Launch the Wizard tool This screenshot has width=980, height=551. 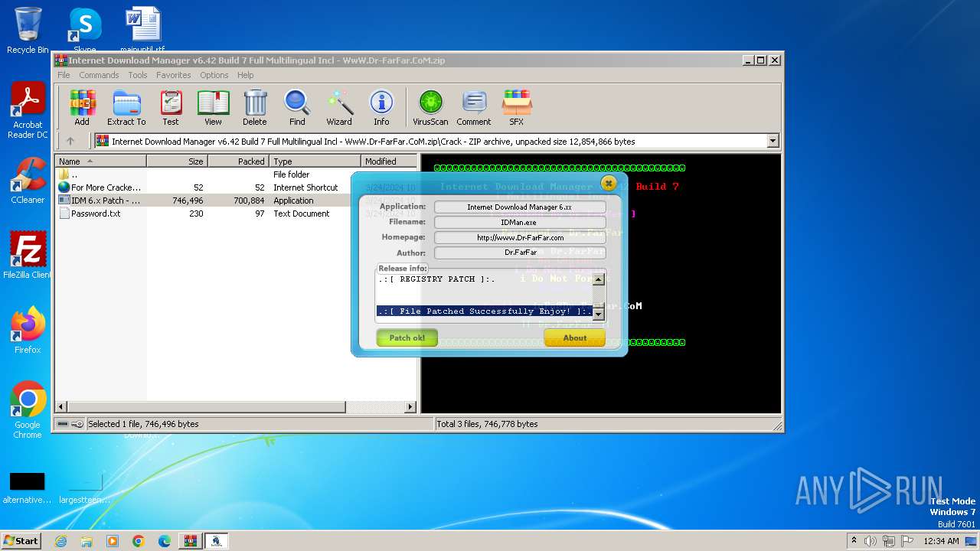(339, 107)
